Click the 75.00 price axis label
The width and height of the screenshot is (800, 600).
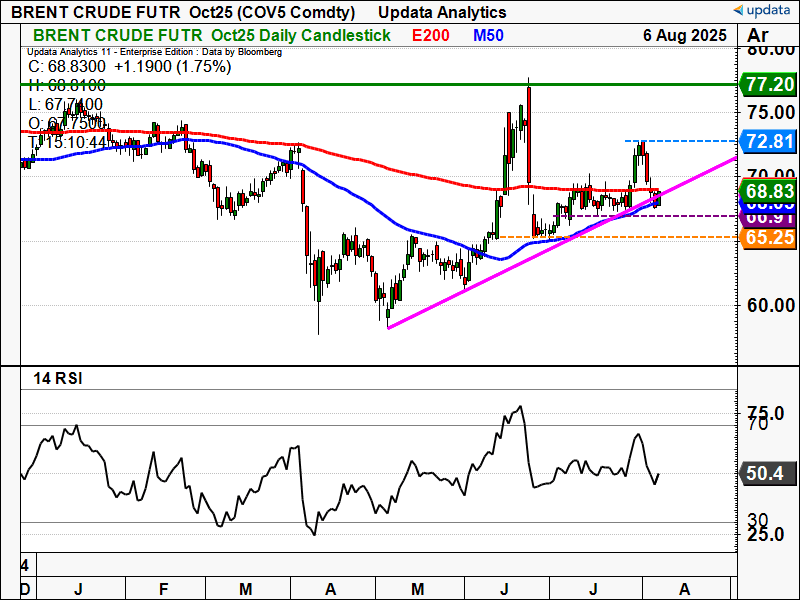[x=770, y=112]
